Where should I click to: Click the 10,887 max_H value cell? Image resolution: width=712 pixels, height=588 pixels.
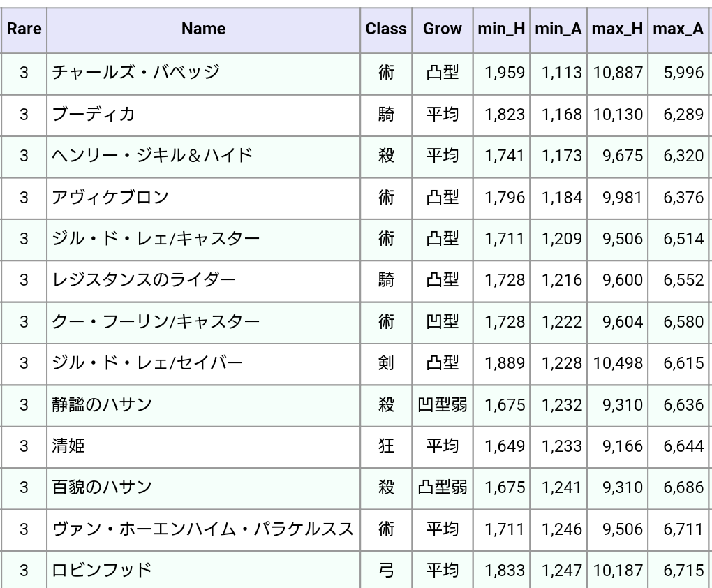(618, 73)
